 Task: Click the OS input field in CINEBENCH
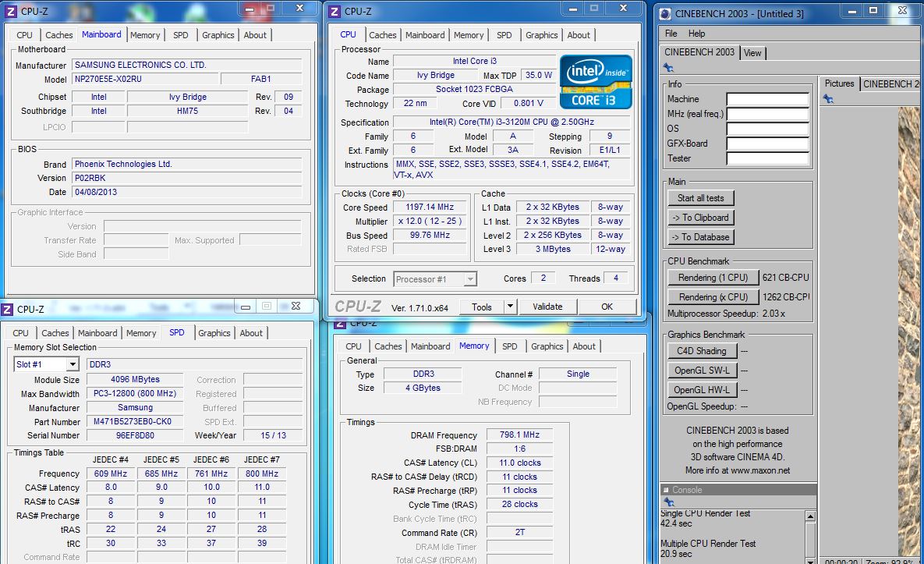pyautogui.click(x=767, y=129)
